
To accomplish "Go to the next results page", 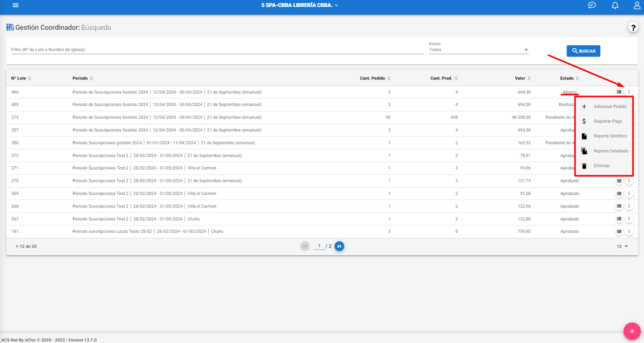I will point(339,246).
